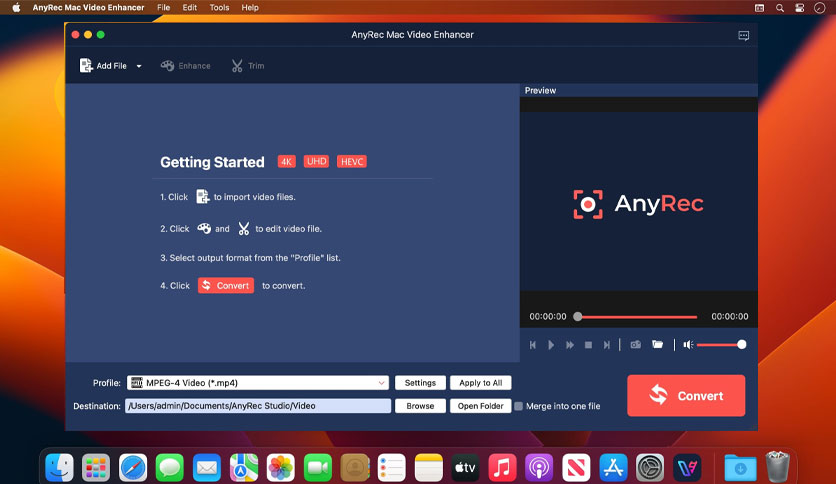
Task: Click the import file icon in step 1
Action: [202, 197]
